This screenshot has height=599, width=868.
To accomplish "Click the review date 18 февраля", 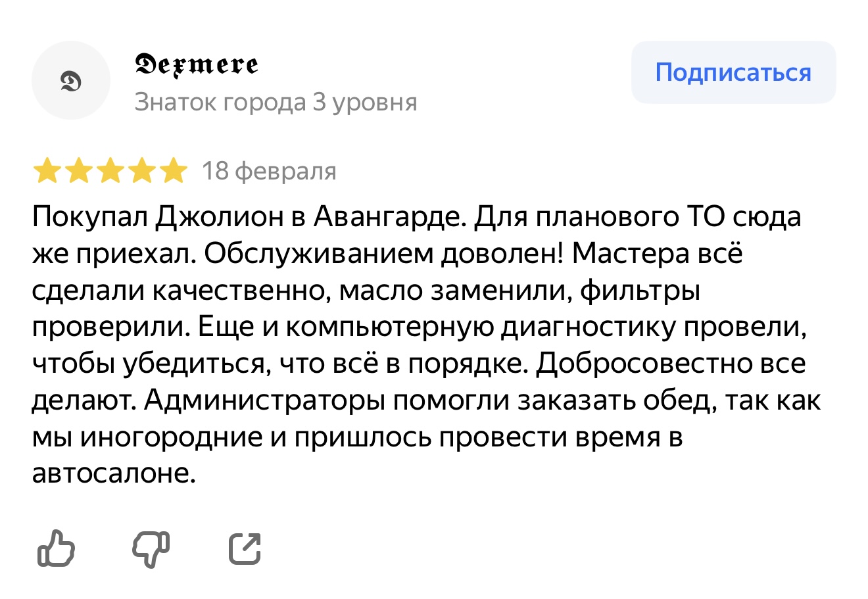I will 269,171.
